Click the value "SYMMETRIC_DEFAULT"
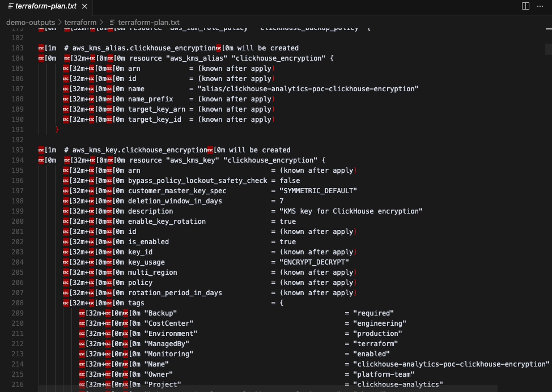The width and height of the screenshot is (552, 392). coord(319,191)
